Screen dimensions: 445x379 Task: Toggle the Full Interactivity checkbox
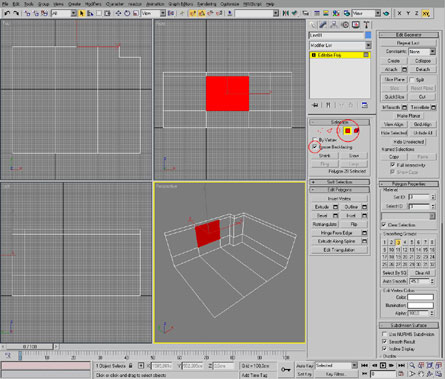[x=393, y=165]
